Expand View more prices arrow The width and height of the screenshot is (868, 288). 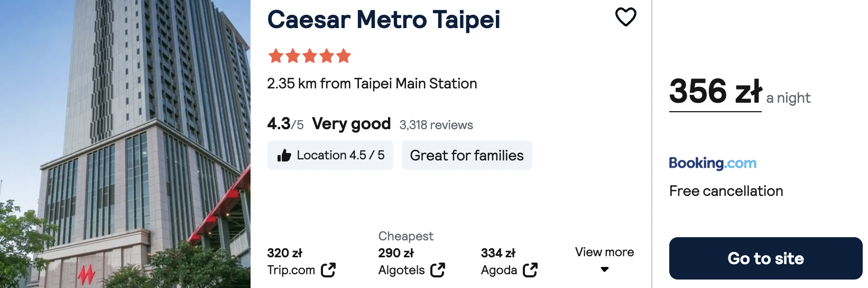pos(605,269)
